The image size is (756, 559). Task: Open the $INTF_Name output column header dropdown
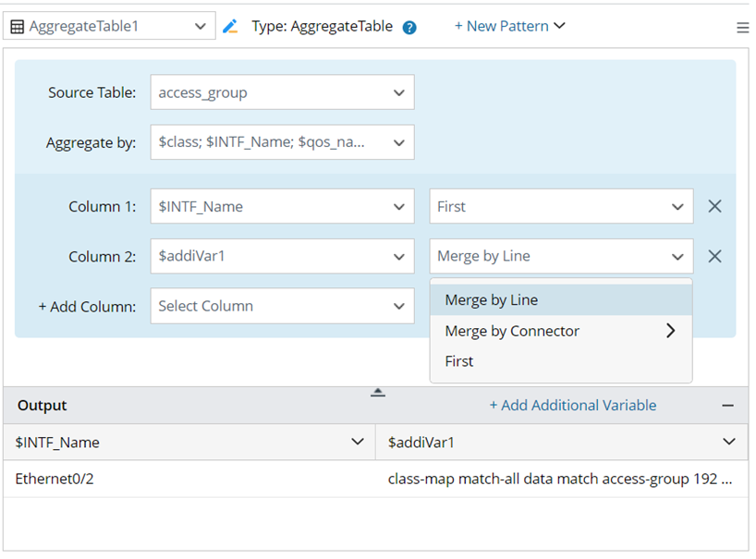tap(359, 443)
